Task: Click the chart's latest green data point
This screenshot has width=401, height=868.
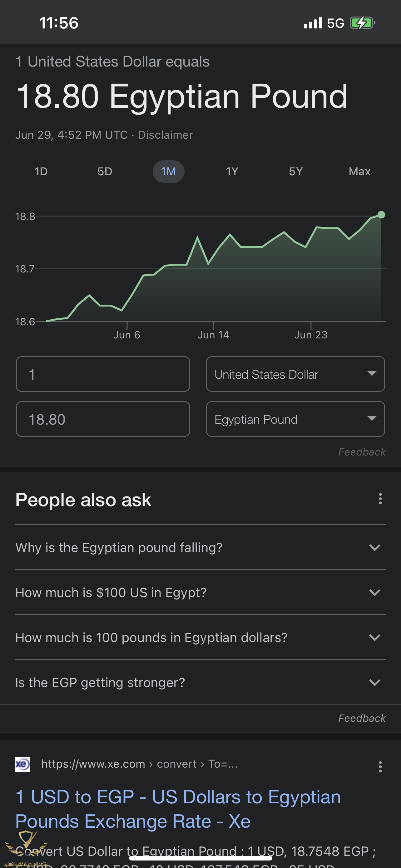Action: 381,215
